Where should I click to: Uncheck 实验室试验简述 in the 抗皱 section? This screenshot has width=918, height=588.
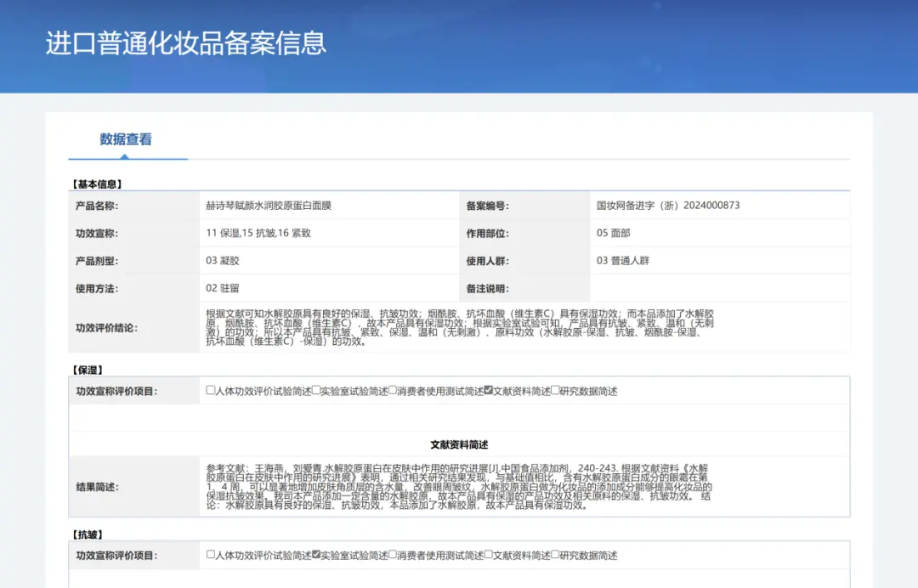(x=317, y=555)
